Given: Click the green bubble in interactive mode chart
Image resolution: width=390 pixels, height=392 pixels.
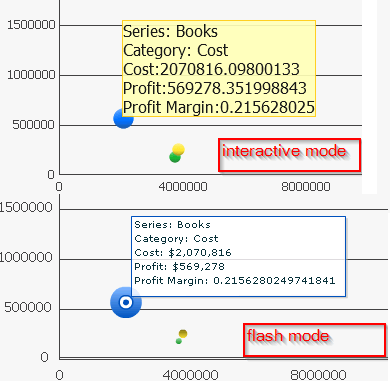Looking at the screenshot, I should 175,157.
